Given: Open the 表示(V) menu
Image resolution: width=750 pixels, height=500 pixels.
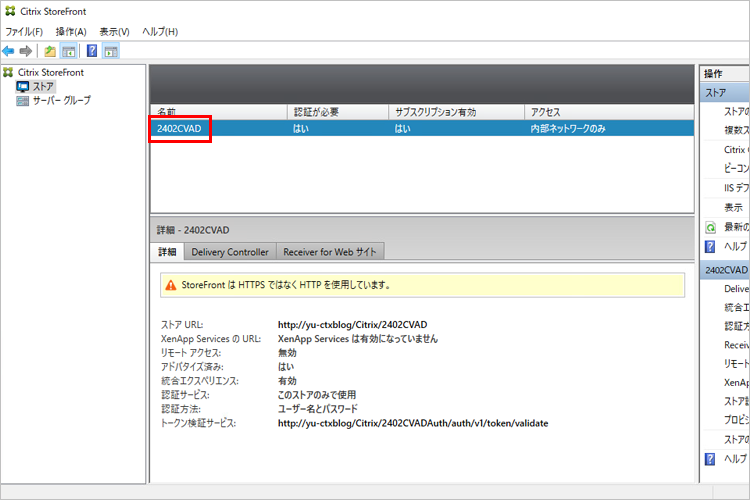Looking at the screenshot, I should [114, 32].
